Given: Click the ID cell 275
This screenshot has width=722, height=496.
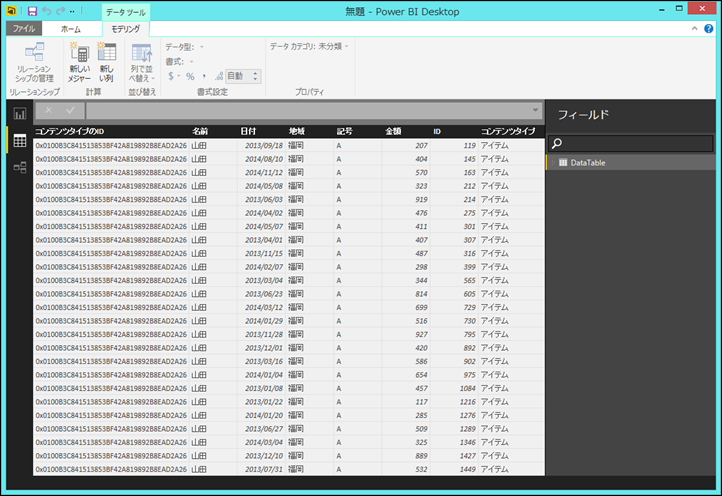Looking at the screenshot, I should (469, 213).
